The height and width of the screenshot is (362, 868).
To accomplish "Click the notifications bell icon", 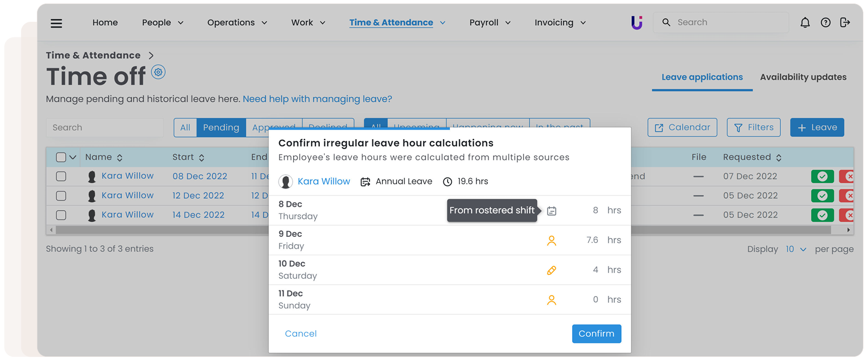I will 805,22.
